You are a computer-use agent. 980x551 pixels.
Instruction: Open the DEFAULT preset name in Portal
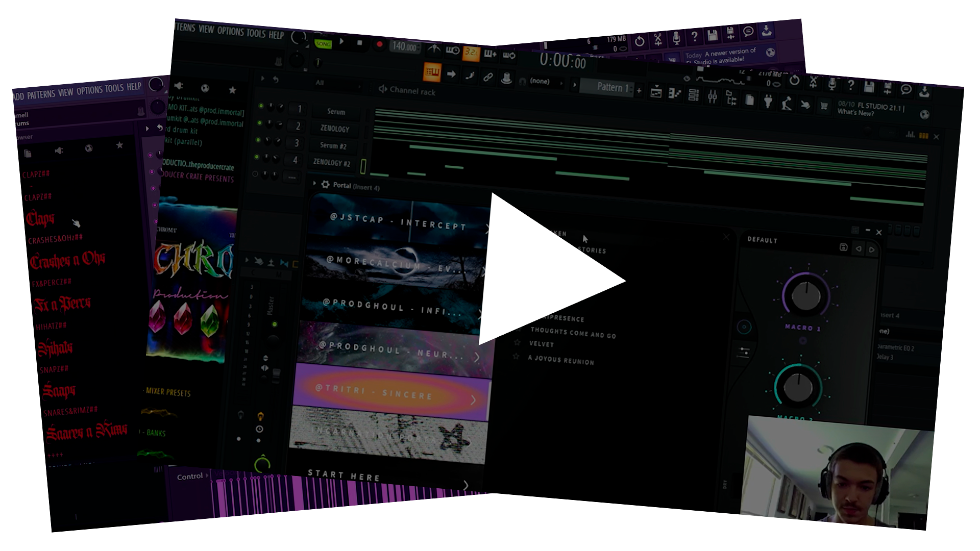coord(763,240)
